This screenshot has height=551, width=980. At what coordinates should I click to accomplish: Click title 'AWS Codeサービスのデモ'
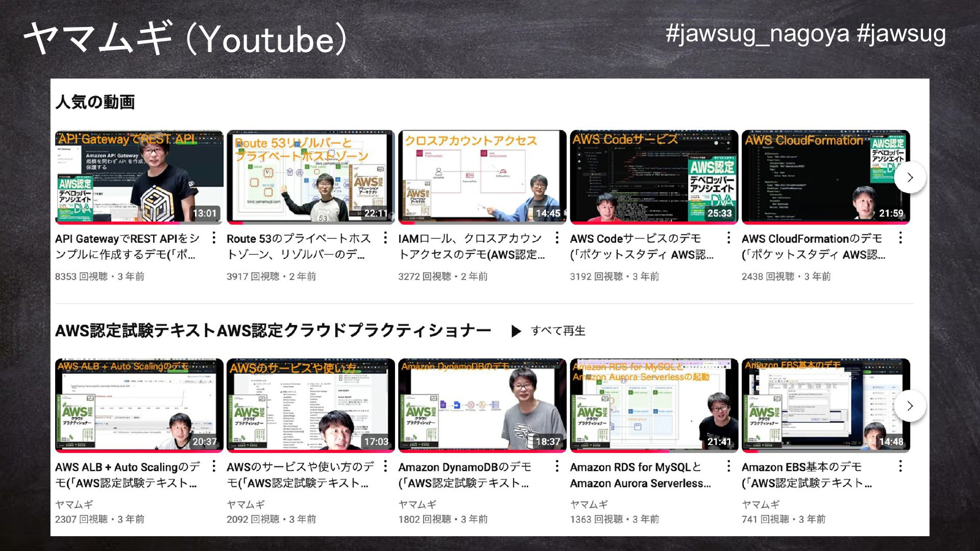[x=642, y=246]
